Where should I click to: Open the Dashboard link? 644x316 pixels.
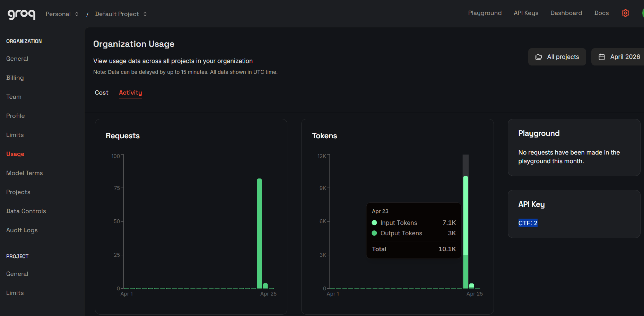566,13
